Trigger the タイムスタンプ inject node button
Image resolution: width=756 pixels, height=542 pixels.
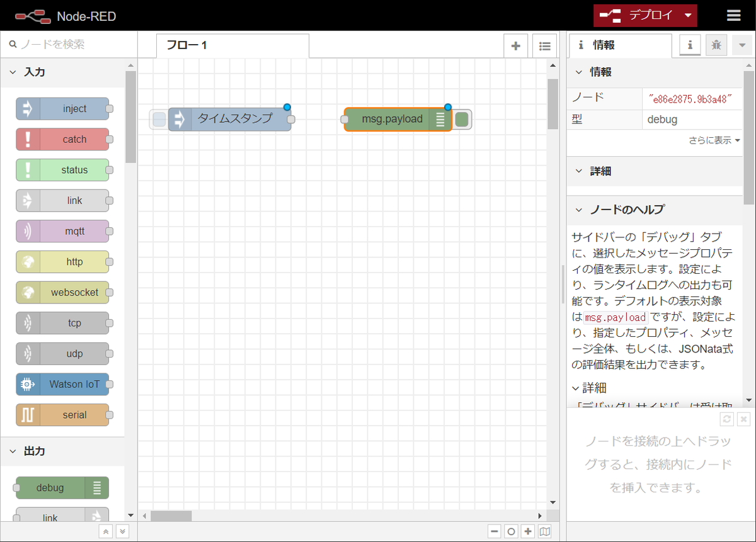point(159,118)
